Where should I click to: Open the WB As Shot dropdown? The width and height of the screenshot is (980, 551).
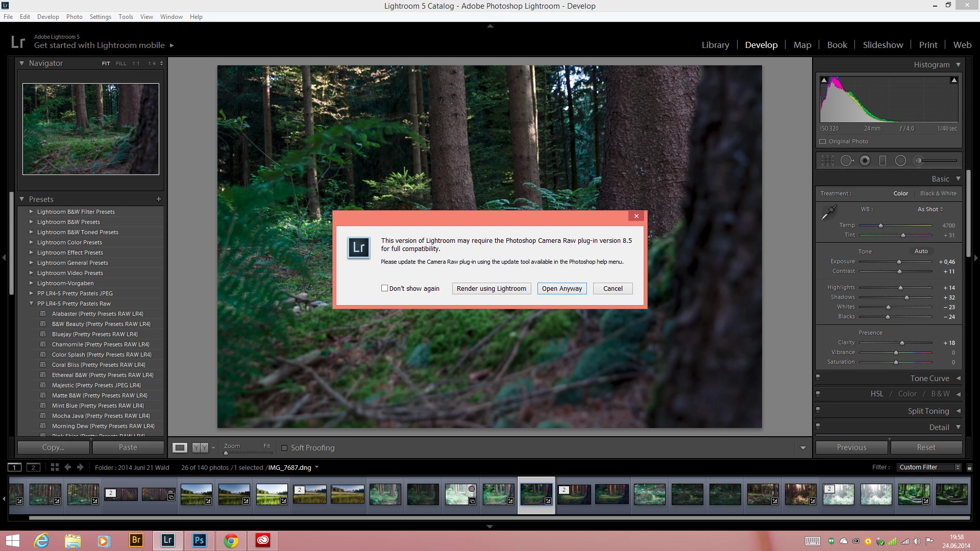[930, 209]
